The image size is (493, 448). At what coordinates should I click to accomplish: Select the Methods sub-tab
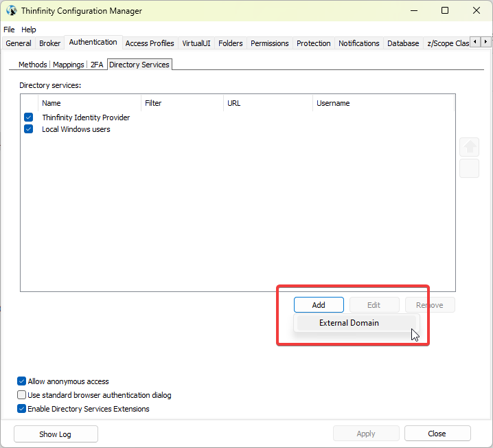tap(33, 65)
